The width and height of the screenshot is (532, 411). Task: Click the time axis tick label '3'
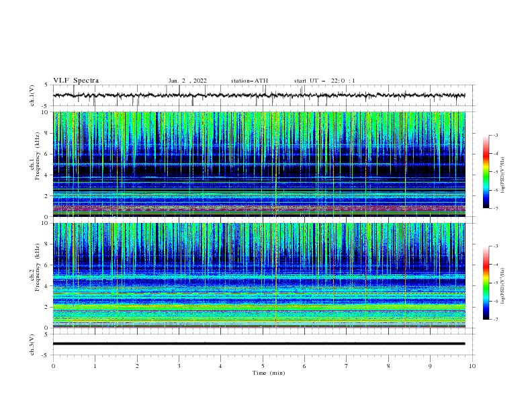click(179, 366)
